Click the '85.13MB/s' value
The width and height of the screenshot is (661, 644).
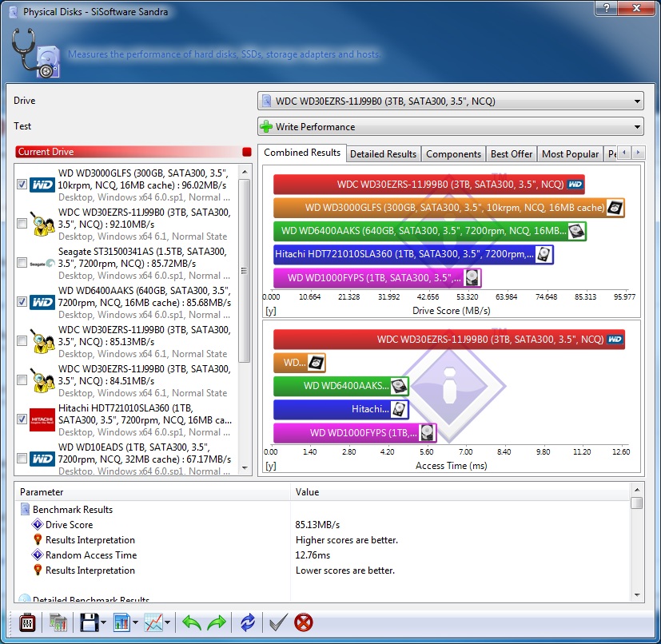coord(317,525)
